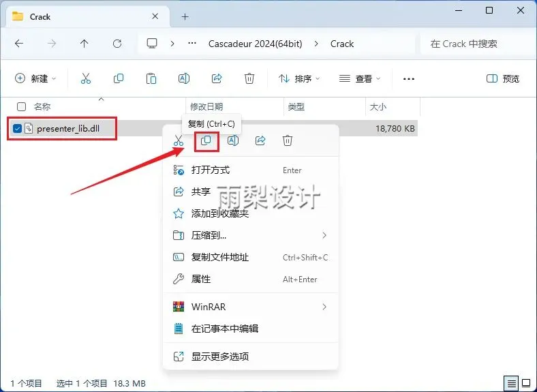Click the 18,780 KB size cell
The width and height of the screenshot is (537, 392).
(x=395, y=128)
